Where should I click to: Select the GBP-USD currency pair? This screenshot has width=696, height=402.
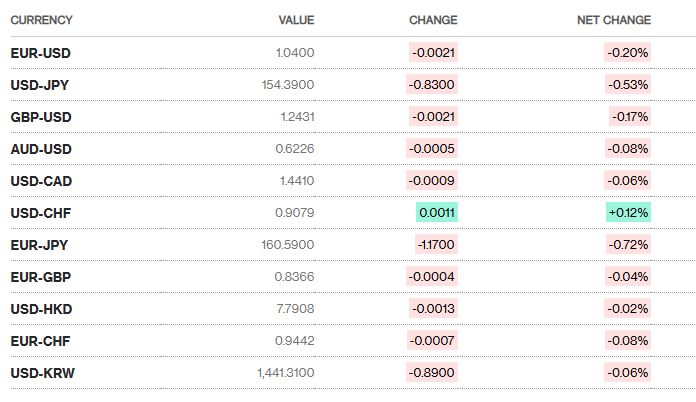click(40, 117)
